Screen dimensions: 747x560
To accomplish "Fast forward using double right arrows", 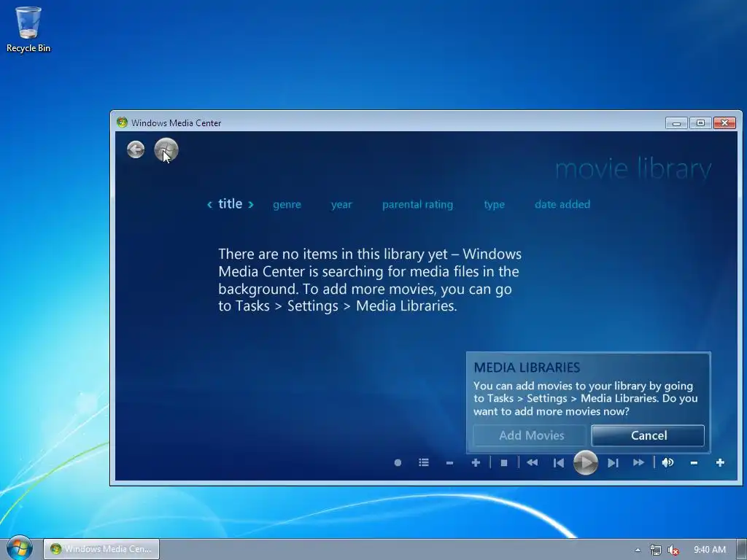I will [639, 462].
